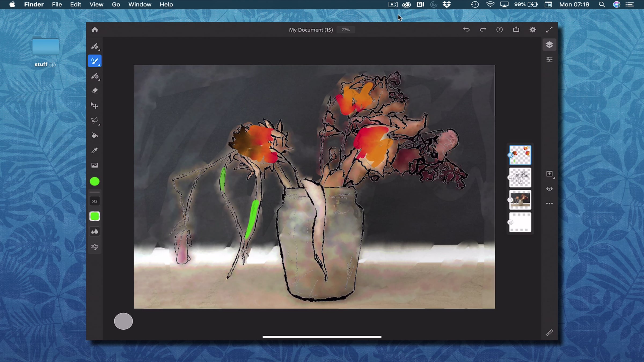Open the green color swatch picker
The width and height of the screenshot is (644, 362).
point(94,182)
